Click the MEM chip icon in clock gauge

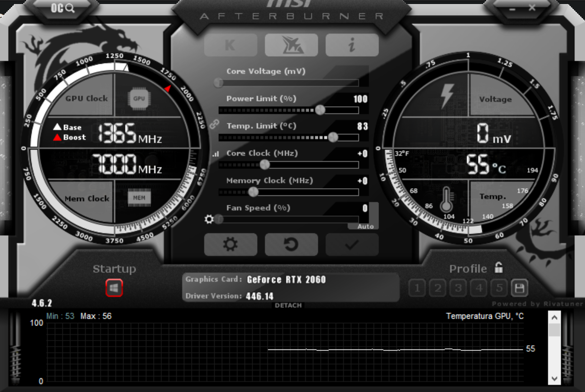[x=139, y=198]
